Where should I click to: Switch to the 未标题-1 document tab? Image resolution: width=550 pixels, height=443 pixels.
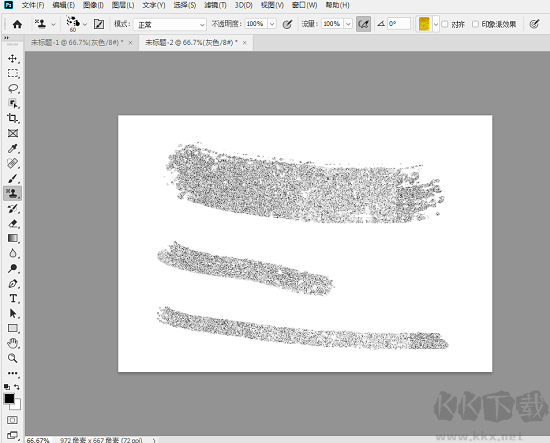tap(77, 42)
